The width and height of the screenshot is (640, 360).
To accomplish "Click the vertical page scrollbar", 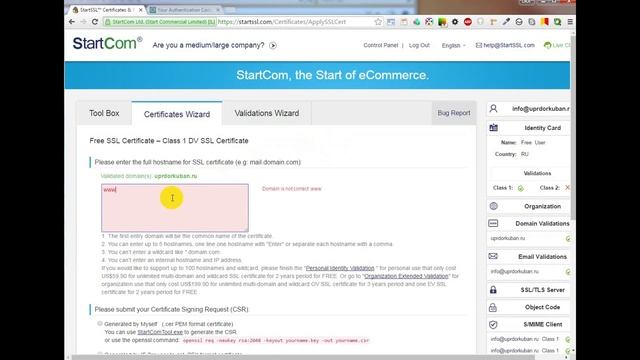I will tap(573, 127).
